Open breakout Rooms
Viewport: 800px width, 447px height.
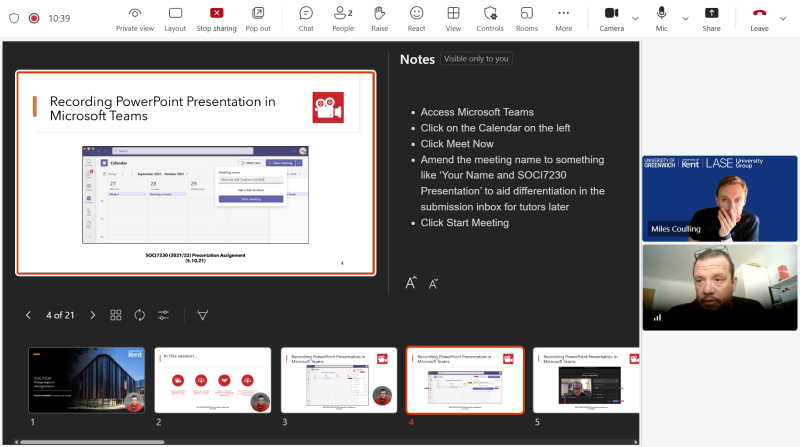tap(527, 19)
